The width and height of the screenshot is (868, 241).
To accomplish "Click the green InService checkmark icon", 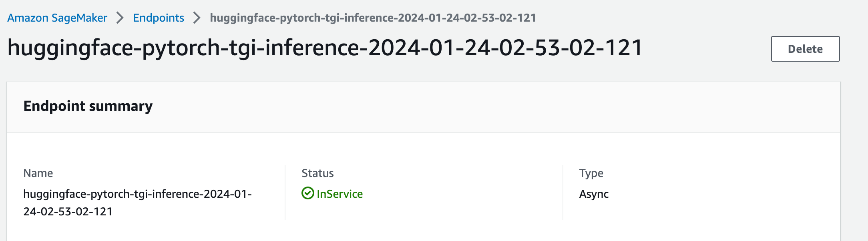I will [x=307, y=193].
